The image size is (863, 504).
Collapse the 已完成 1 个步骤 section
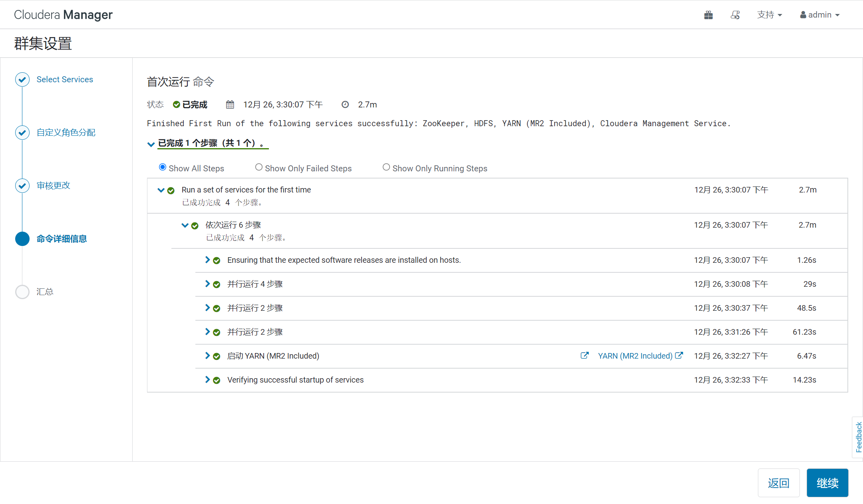click(151, 144)
